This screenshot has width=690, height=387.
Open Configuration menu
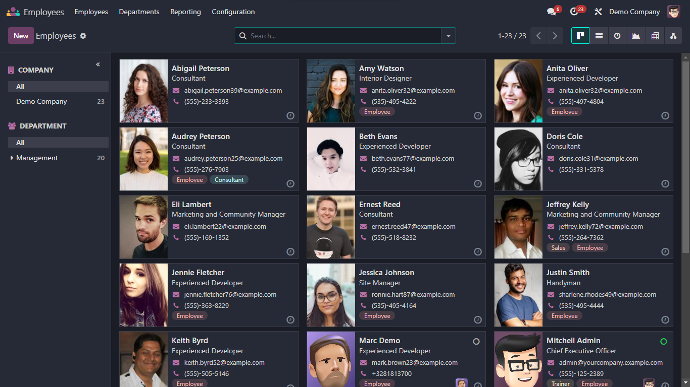pyautogui.click(x=233, y=12)
